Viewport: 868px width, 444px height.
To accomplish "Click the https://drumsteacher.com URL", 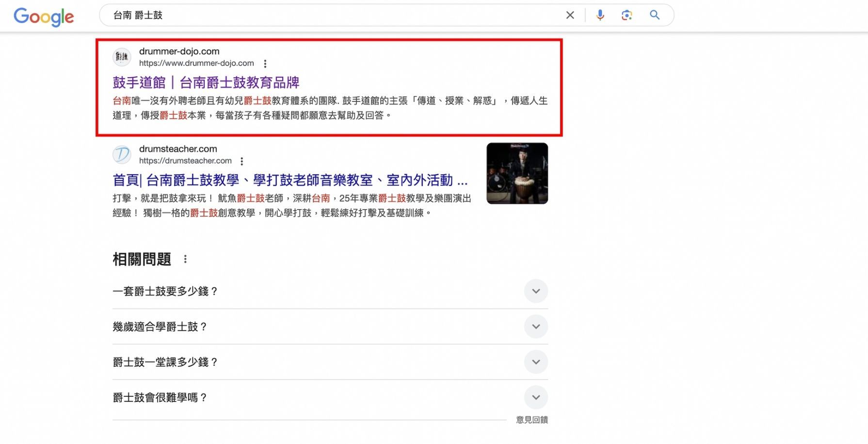I will tap(185, 161).
